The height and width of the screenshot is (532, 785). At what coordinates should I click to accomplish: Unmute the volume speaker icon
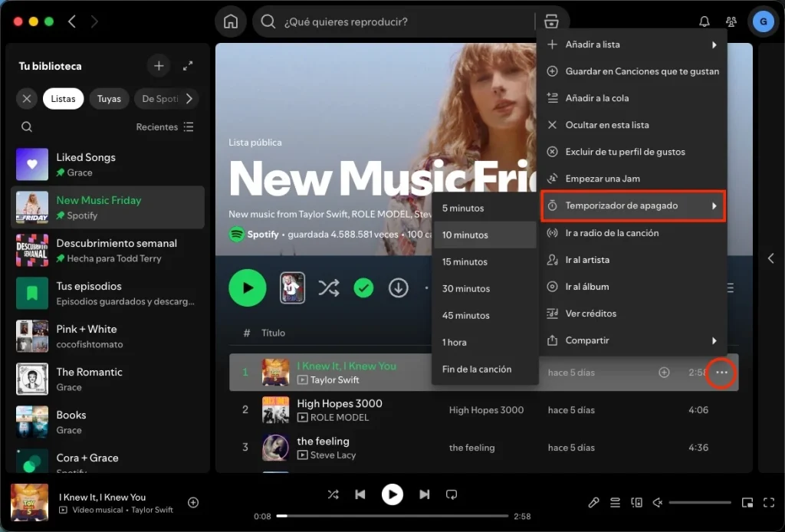(x=658, y=502)
